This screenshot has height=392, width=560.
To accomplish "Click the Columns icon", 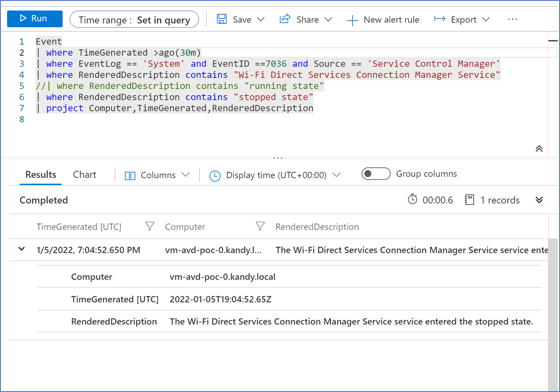I will (130, 175).
